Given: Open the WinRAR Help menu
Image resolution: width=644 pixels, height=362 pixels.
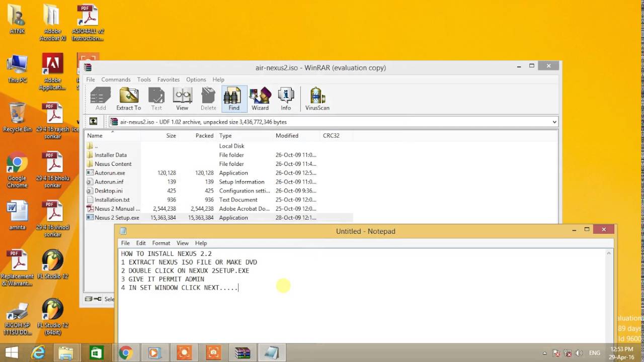Looking at the screenshot, I should tap(218, 79).
